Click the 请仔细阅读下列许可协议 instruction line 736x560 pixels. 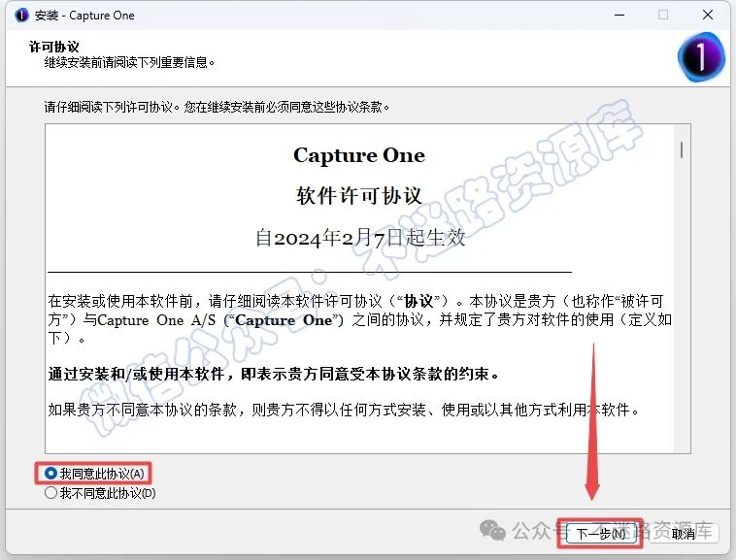pyautogui.click(x=217, y=107)
